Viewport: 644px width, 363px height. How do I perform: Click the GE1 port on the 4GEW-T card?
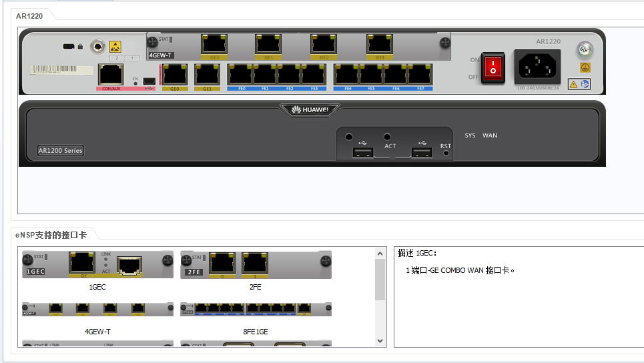tap(268, 44)
